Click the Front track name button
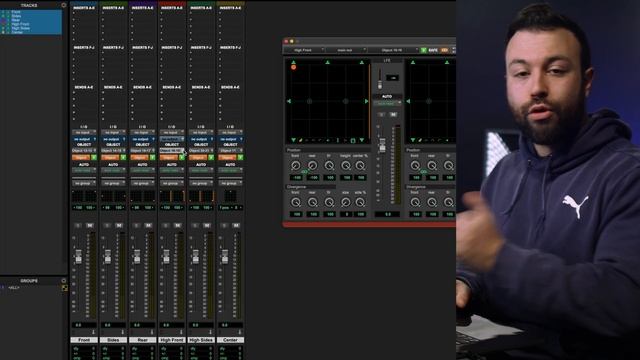This screenshot has width=640, height=360. [x=84, y=340]
